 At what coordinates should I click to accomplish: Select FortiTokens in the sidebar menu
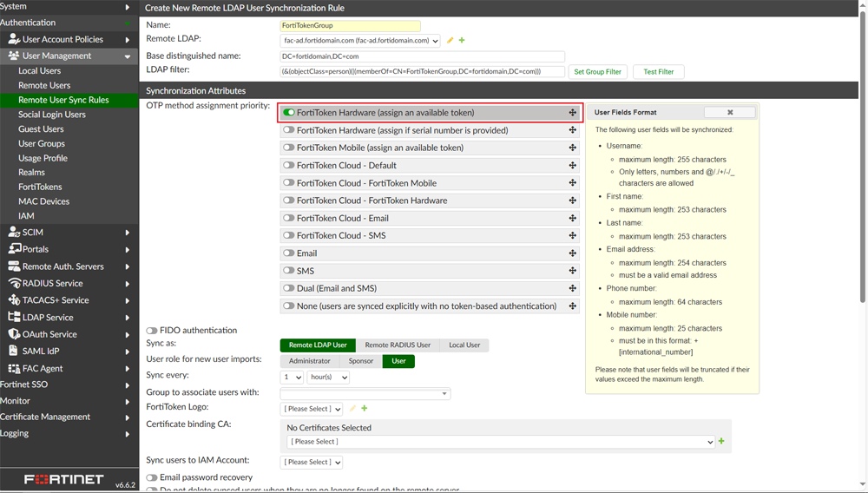40,187
